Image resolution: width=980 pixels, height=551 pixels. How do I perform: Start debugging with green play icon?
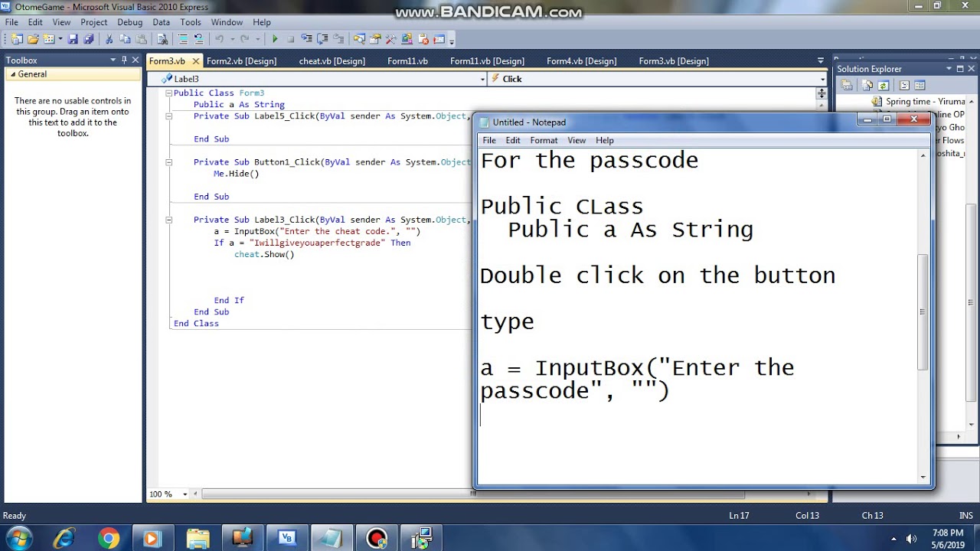click(275, 39)
